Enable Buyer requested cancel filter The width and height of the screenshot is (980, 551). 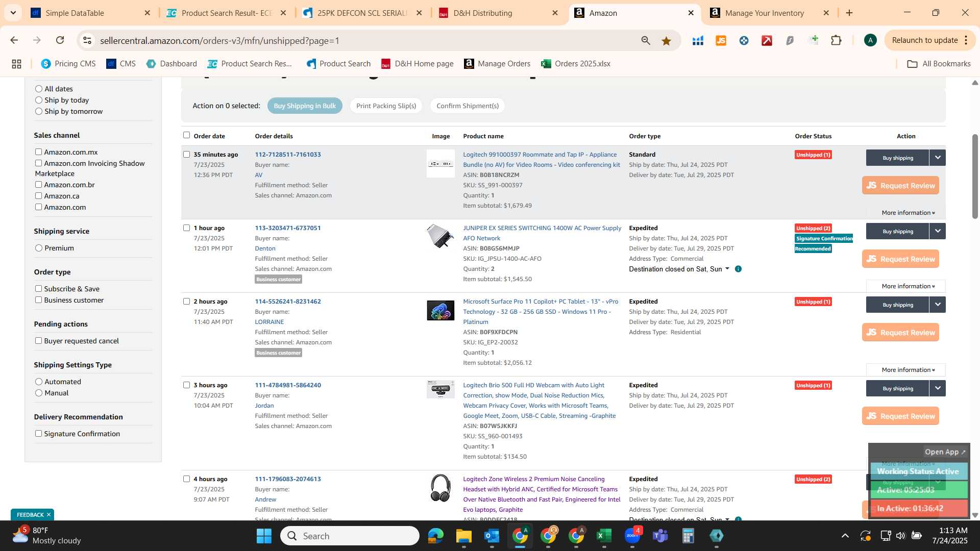point(38,341)
